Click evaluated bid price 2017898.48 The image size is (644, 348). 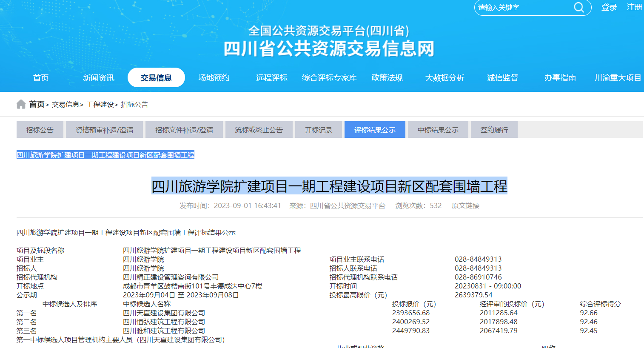pyautogui.click(x=499, y=322)
